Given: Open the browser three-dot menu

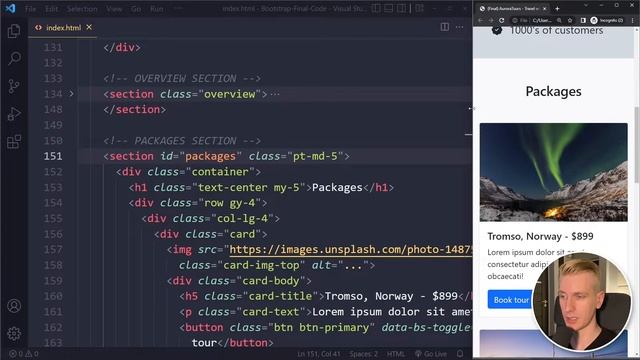Looking at the screenshot, I should (x=632, y=20).
